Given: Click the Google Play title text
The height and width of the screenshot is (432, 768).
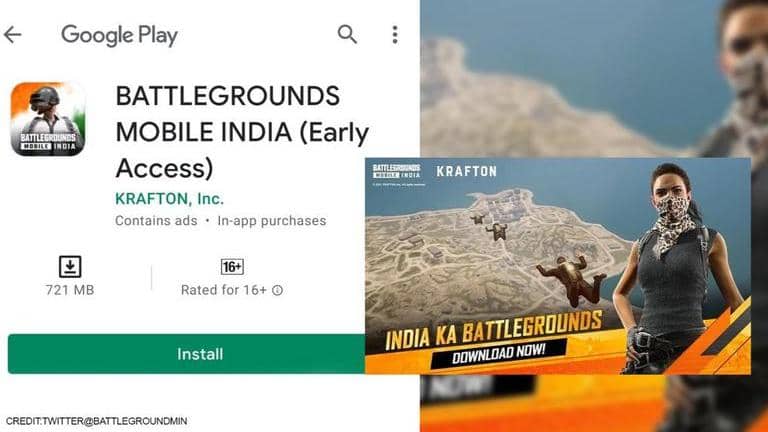Looking at the screenshot, I should (x=120, y=35).
